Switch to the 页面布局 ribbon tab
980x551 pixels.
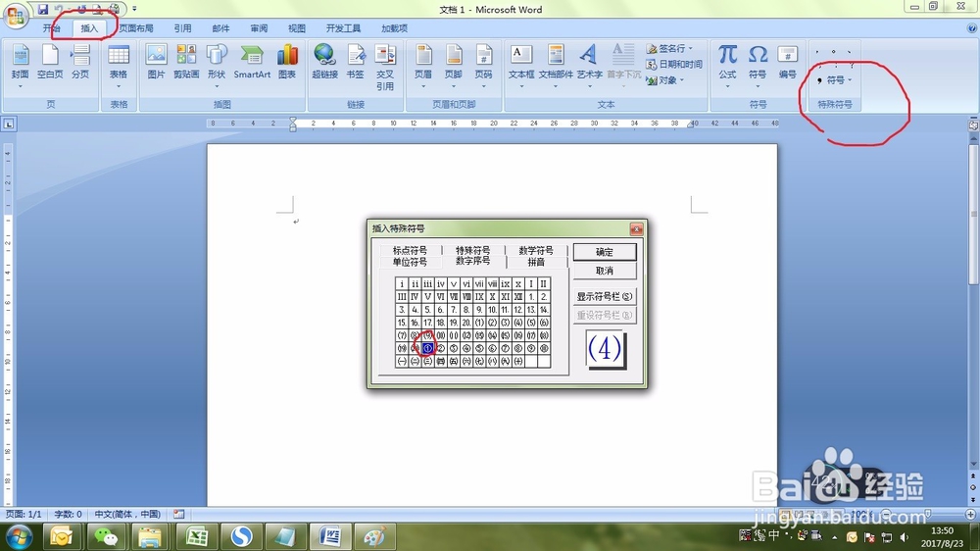click(x=136, y=28)
